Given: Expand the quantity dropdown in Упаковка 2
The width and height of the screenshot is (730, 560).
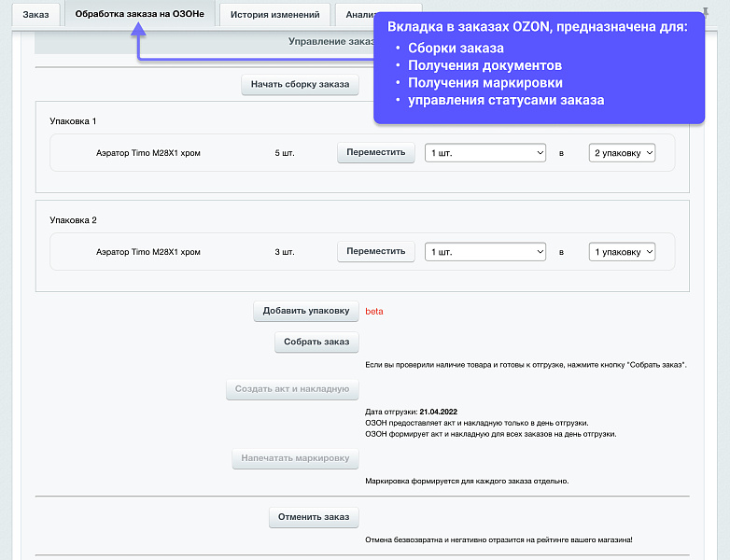Looking at the screenshot, I should pos(484,252).
